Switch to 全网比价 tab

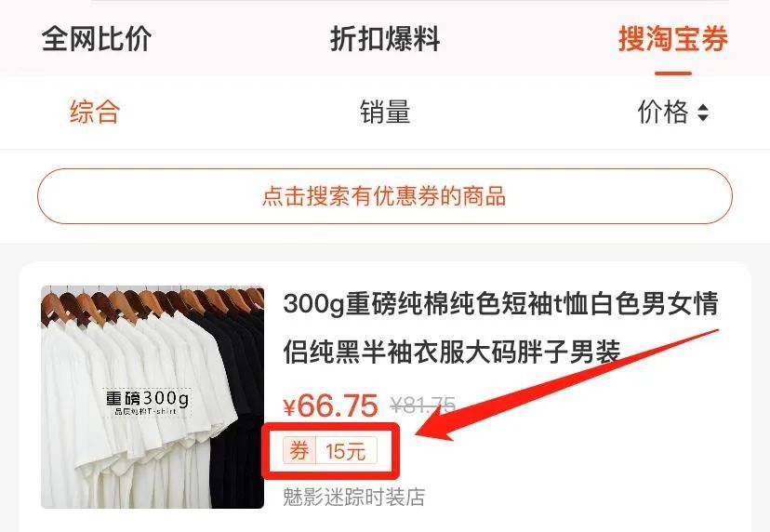(97, 38)
